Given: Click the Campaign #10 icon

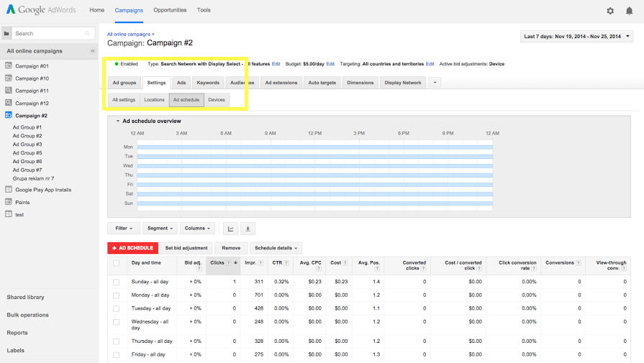Looking at the screenshot, I should coord(8,78).
